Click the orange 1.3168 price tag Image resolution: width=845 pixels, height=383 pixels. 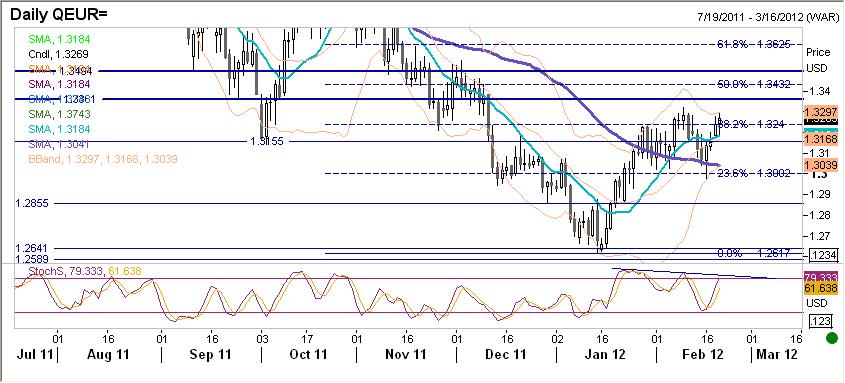[821, 140]
